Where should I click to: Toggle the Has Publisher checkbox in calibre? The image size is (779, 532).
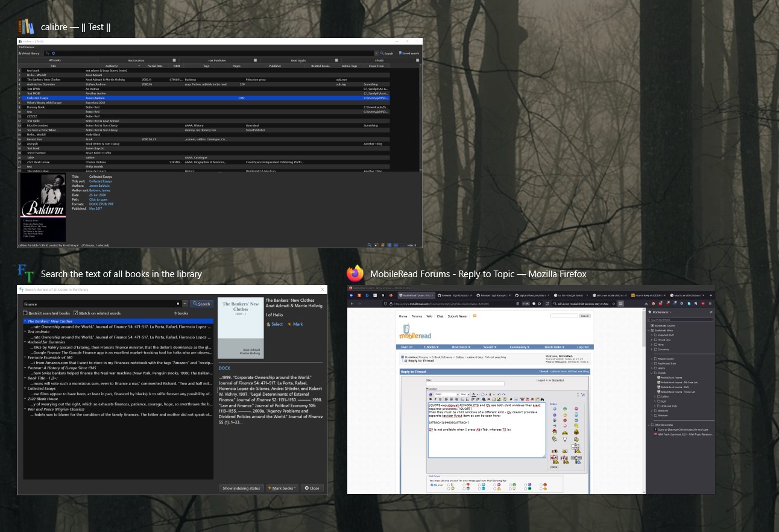coord(256,60)
